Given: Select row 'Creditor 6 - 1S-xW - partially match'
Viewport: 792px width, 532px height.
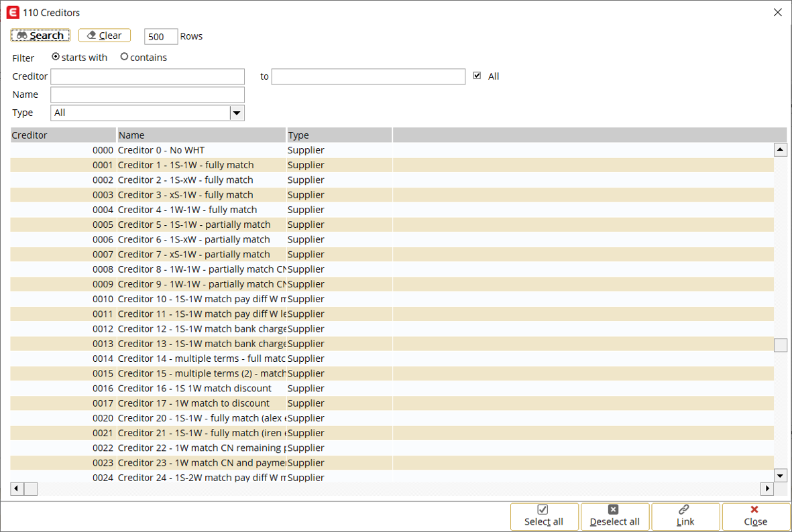Looking at the screenshot, I should click(392, 239).
